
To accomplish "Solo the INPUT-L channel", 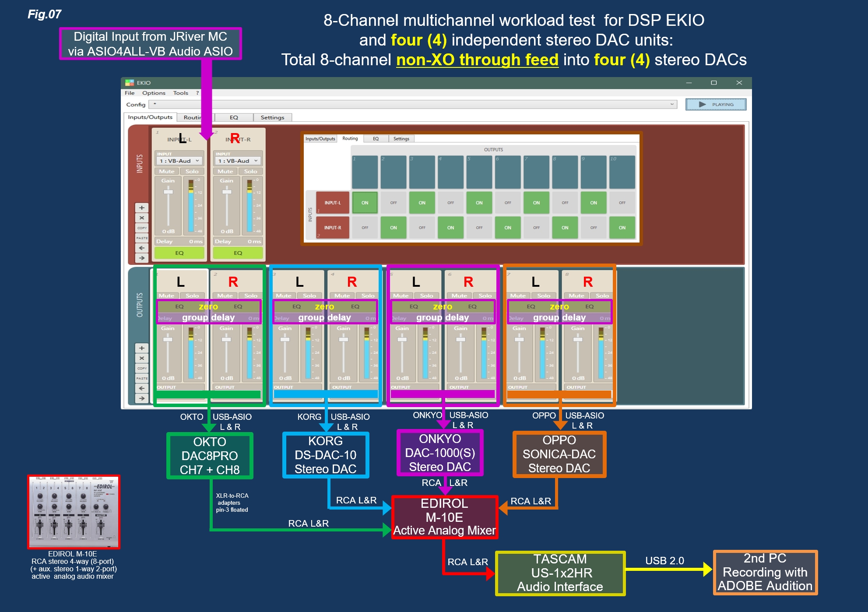I will tap(192, 171).
